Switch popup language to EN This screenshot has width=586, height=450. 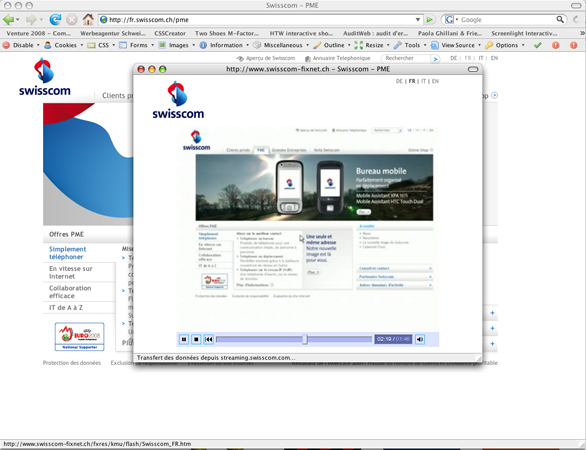(x=435, y=81)
